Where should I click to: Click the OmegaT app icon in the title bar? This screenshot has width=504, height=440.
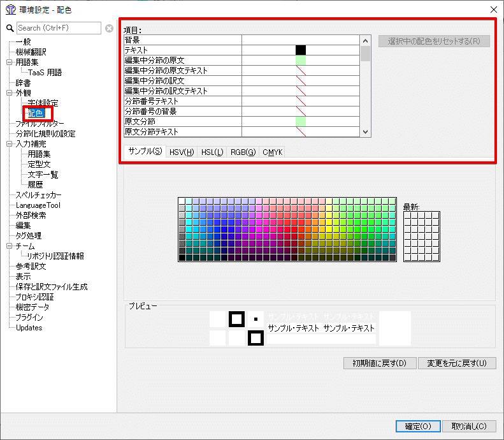point(11,10)
